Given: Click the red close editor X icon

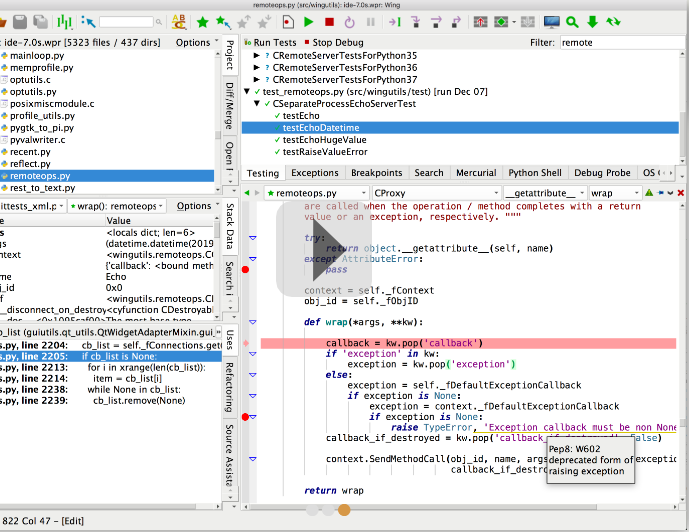Looking at the screenshot, I should 681,193.
